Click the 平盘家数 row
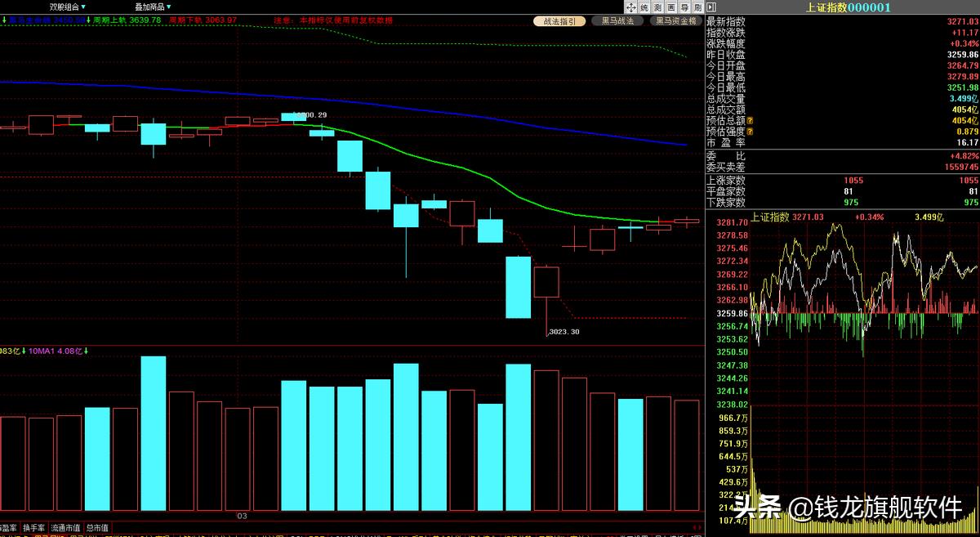The width and height of the screenshot is (980, 537). 843,191
